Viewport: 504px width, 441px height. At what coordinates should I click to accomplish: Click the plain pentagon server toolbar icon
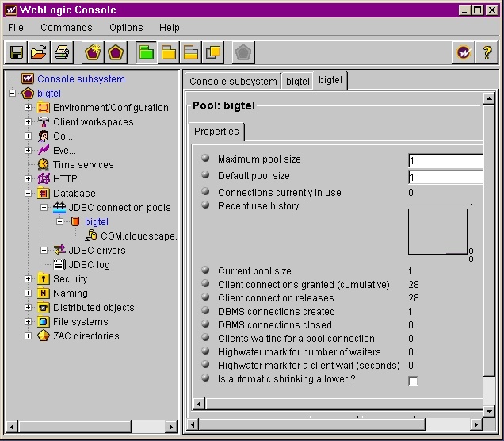(x=116, y=52)
